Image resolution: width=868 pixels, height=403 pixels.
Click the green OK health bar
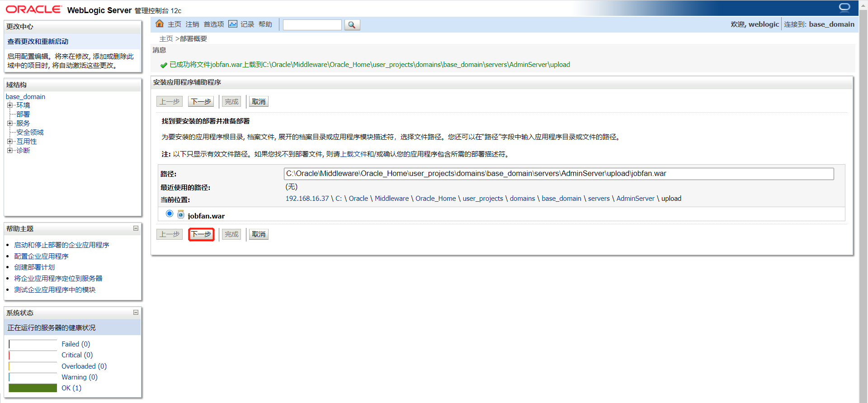[33, 388]
